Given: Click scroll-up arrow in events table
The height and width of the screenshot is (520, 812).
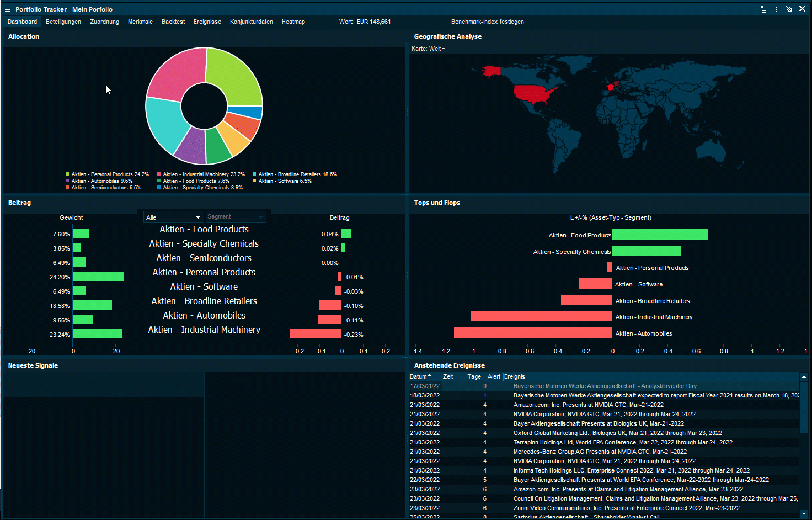Looking at the screenshot, I should tap(804, 376).
